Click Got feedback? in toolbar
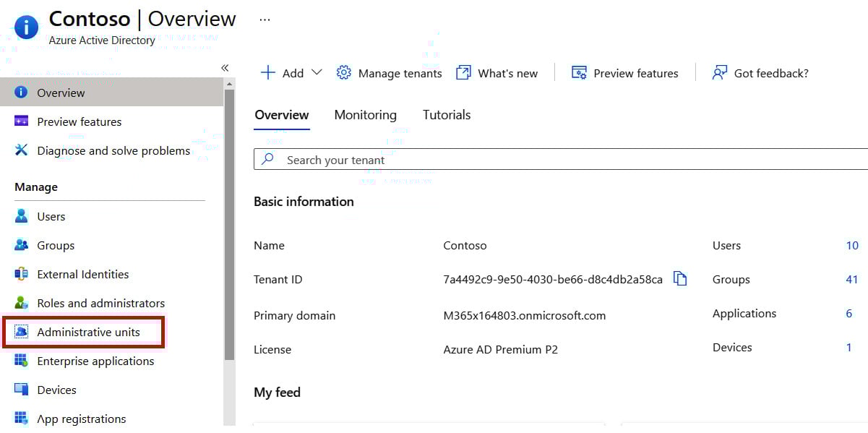868x433 pixels. tap(771, 73)
